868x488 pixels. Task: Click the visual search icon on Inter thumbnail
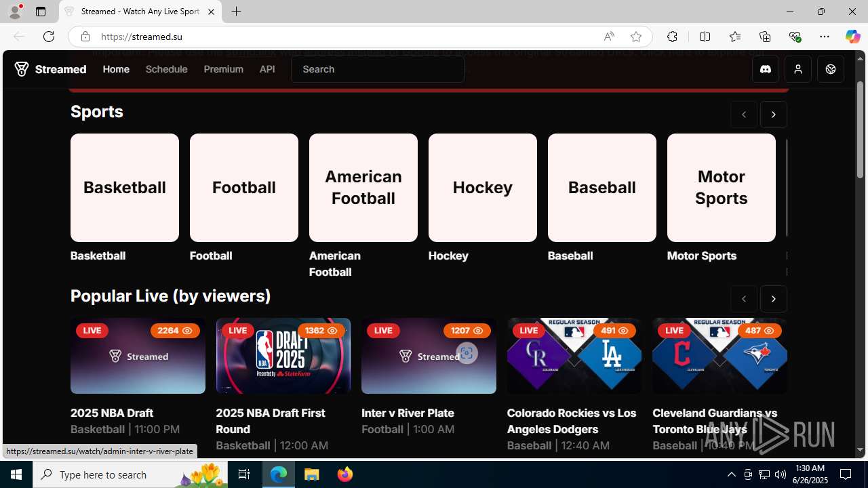(467, 353)
